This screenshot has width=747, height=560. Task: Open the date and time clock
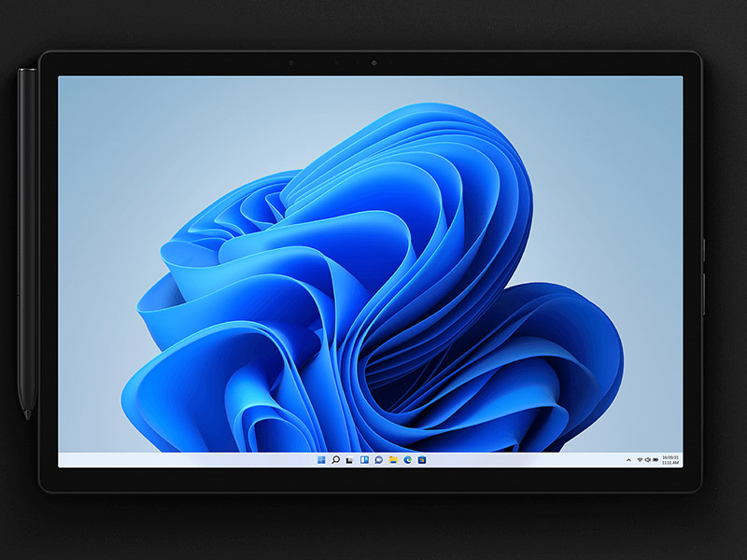click(670, 460)
